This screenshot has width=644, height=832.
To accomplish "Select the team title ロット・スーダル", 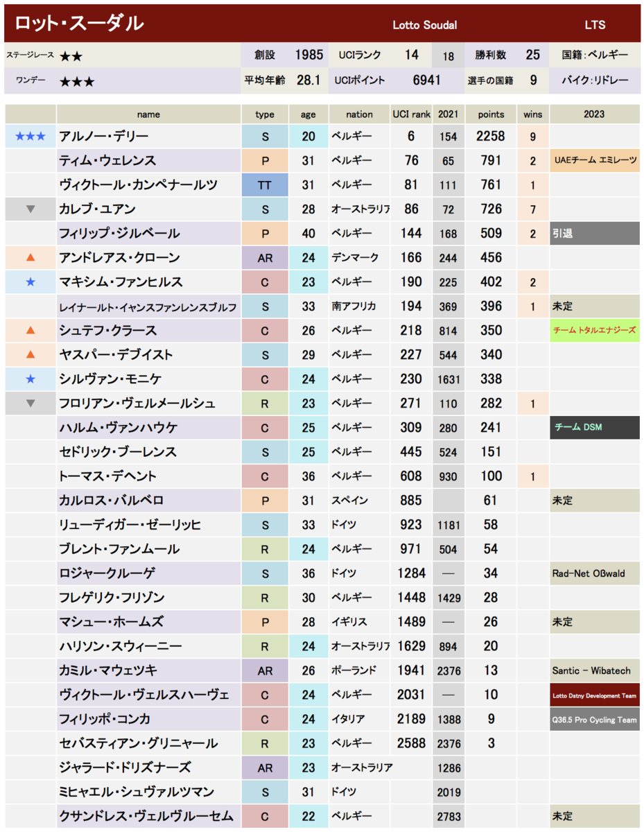I will [x=78, y=24].
